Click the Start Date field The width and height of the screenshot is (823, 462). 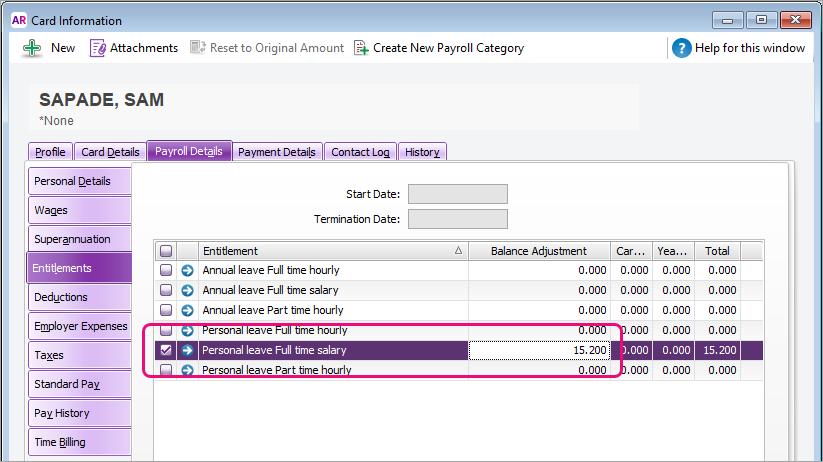click(458, 194)
